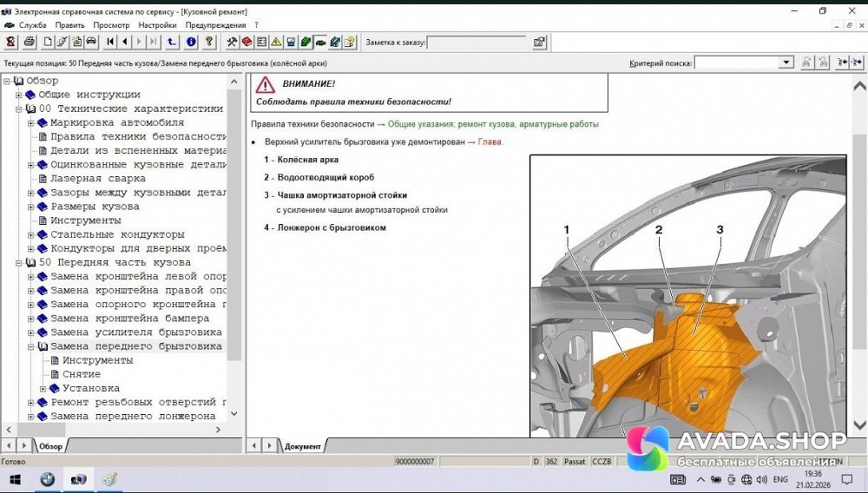Click the previous page arrow in toolbar

[x=125, y=42]
